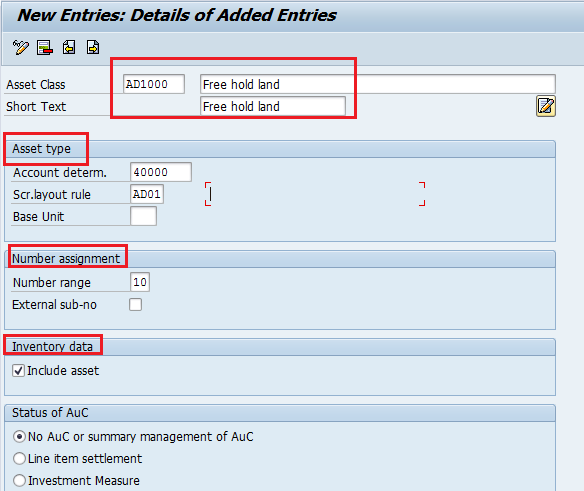The image size is (584, 491).
Task: Click the Asset Class code field AD1000
Action: pyautogui.click(x=154, y=84)
